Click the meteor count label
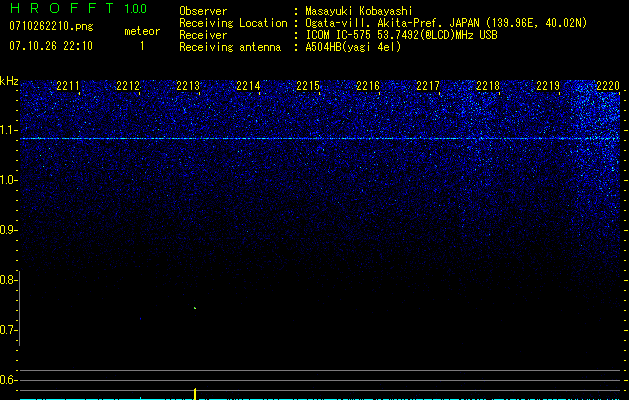Image resolution: width=629 pixels, height=400 pixels. pyautogui.click(x=142, y=31)
